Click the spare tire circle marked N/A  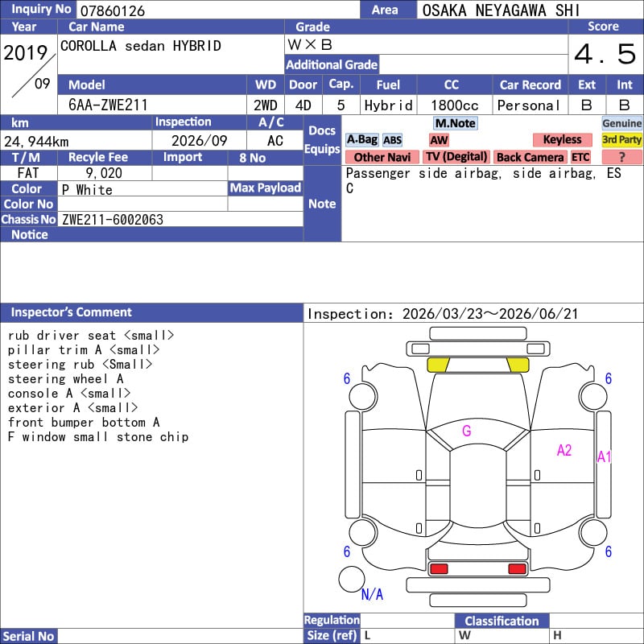(x=352, y=579)
